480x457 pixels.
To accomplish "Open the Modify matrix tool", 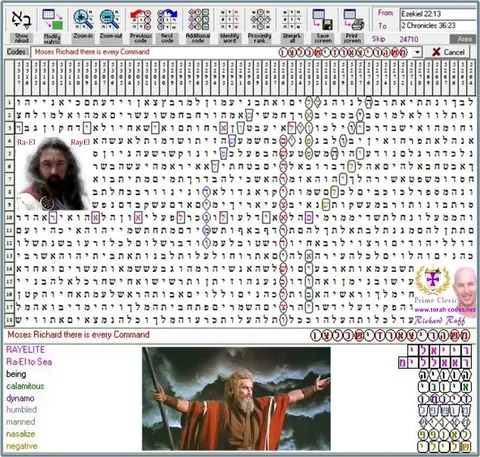I will [52, 19].
